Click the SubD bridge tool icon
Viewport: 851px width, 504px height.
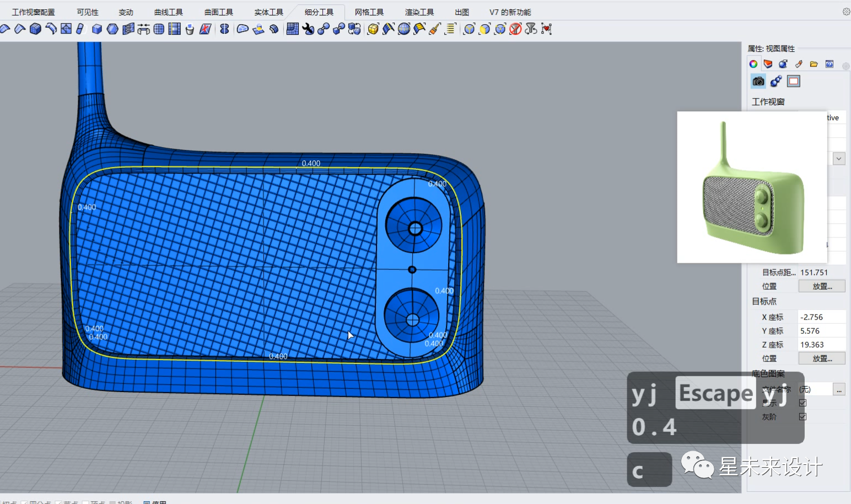[143, 29]
